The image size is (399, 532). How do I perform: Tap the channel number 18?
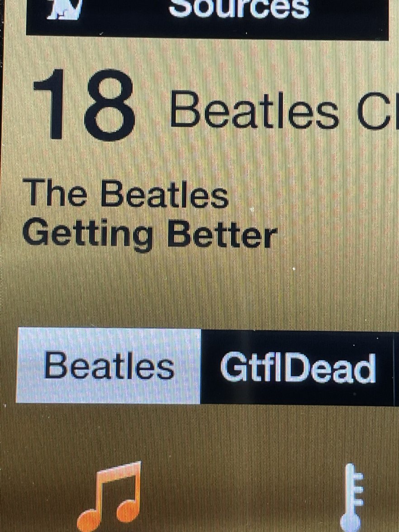[85, 104]
